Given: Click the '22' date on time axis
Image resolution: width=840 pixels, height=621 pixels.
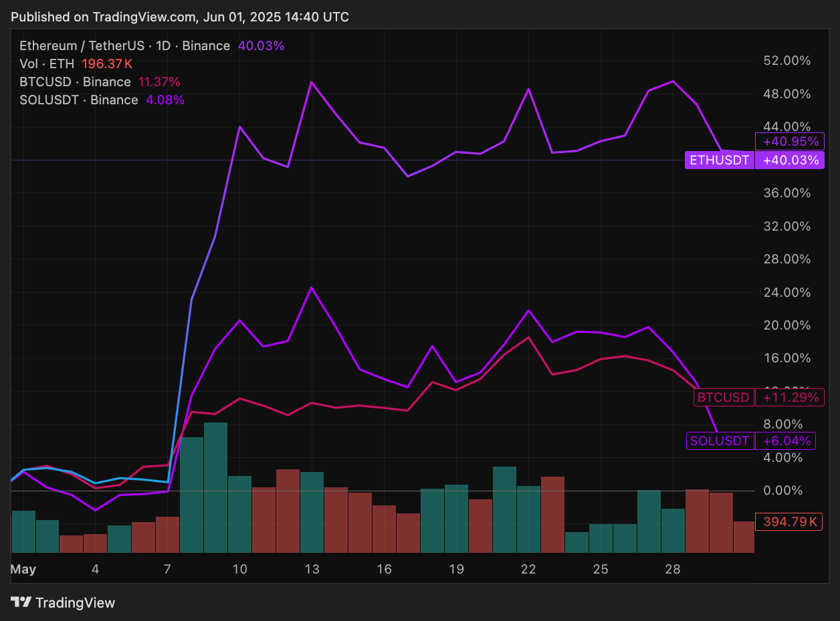Looking at the screenshot, I should click(528, 570).
